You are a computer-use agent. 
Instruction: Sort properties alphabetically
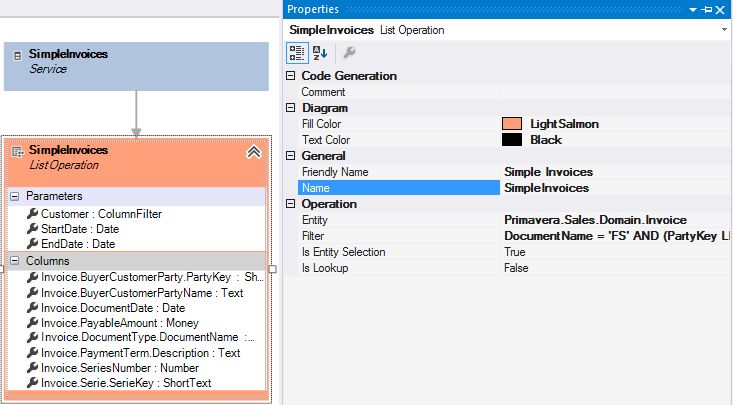point(320,53)
